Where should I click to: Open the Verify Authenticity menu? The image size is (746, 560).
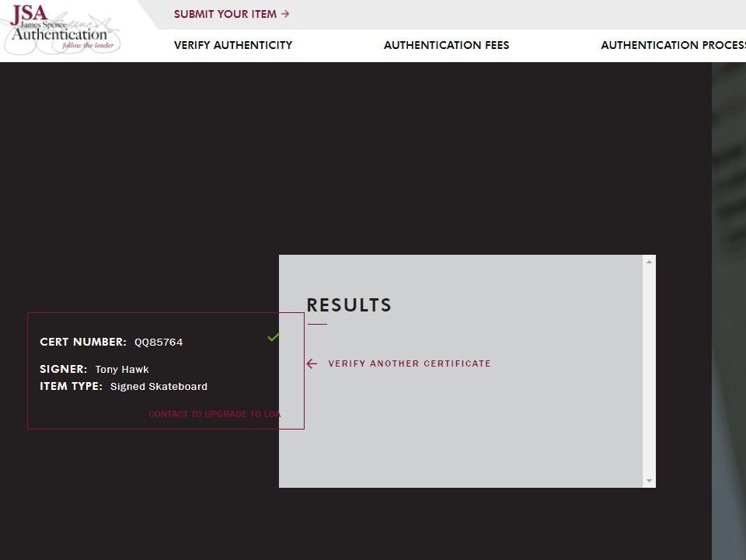[x=233, y=45]
